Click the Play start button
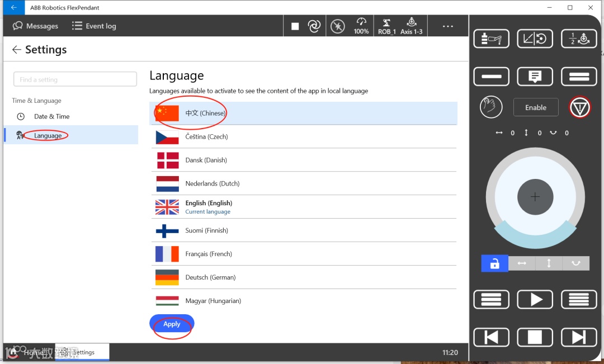The height and width of the screenshot is (364, 604). coord(535,299)
